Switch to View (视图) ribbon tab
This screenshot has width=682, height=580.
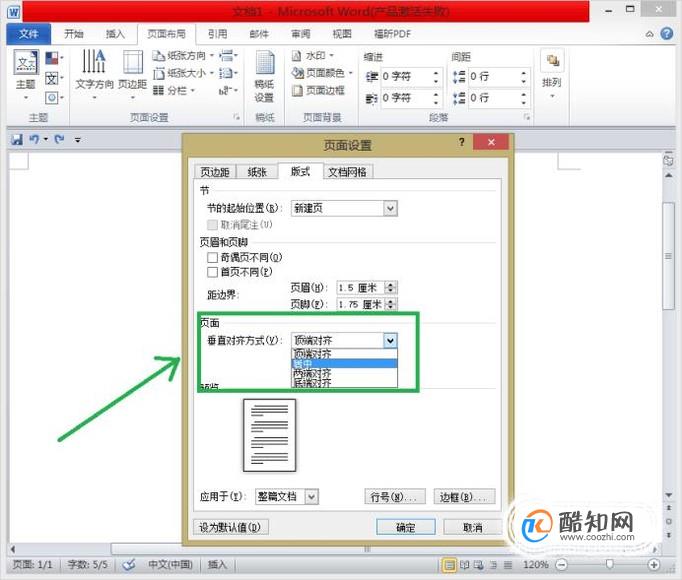click(x=342, y=34)
